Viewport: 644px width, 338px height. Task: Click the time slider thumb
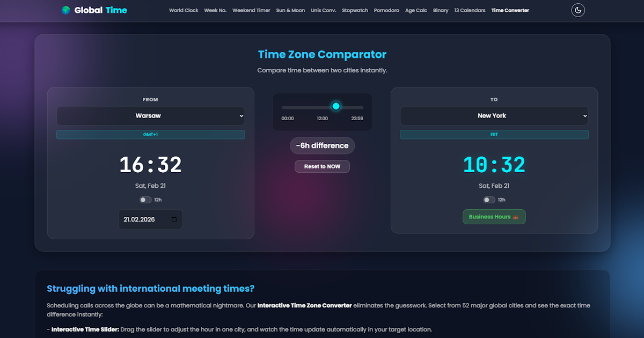pyautogui.click(x=336, y=106)
